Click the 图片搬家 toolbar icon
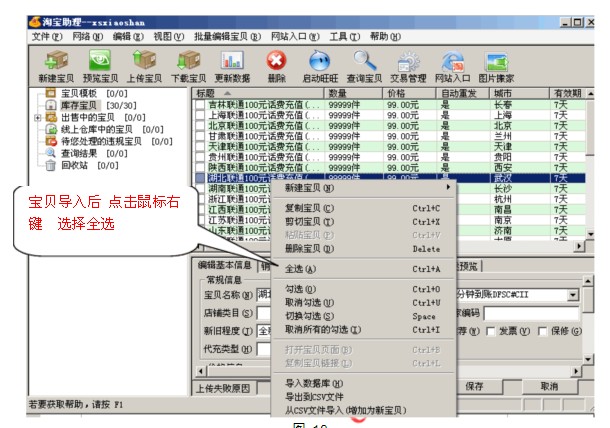Image resolution: width=610 pixels, height=428 pixels. (496, 62)
